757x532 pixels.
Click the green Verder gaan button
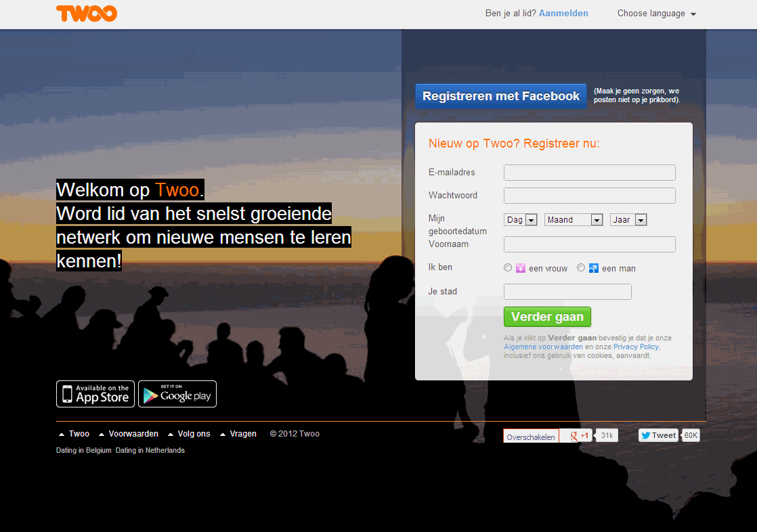(x=548, y=317)
